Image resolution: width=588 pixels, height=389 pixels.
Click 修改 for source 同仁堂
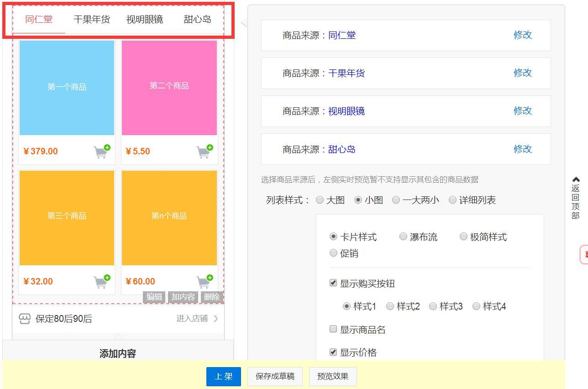click(x=523, y=35)
